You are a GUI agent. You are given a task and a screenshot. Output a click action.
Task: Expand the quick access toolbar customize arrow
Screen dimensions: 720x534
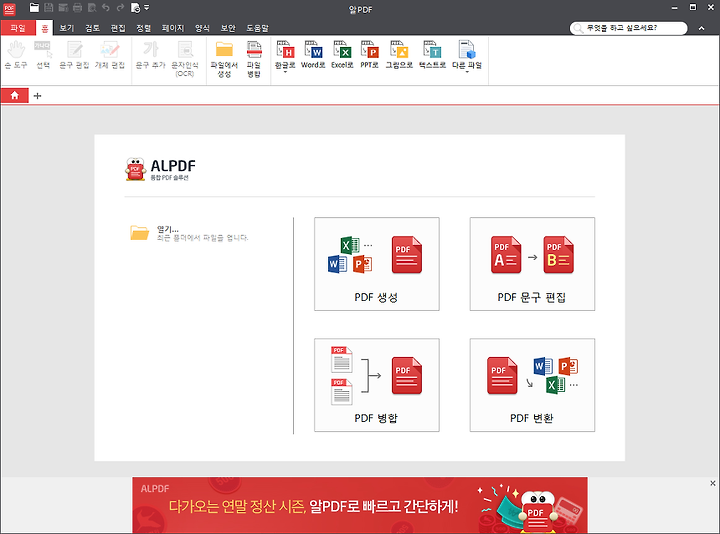146,7
